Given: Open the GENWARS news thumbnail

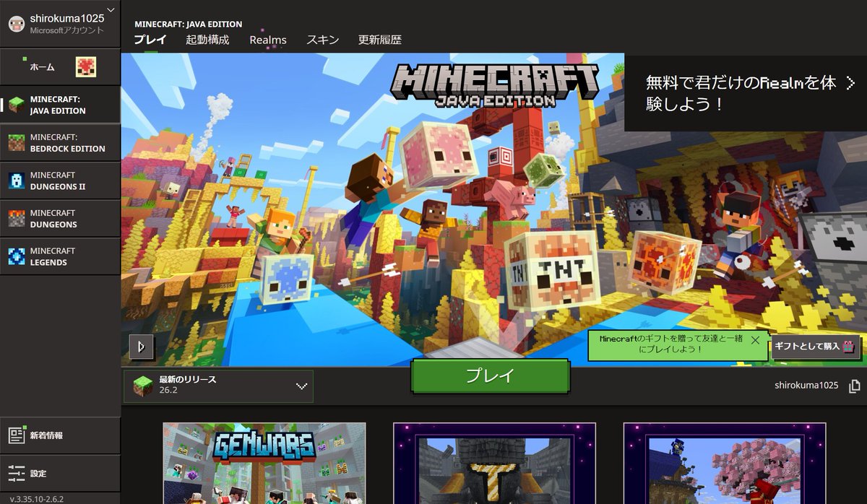Looking at the screenshot, I should coord(264,463).
